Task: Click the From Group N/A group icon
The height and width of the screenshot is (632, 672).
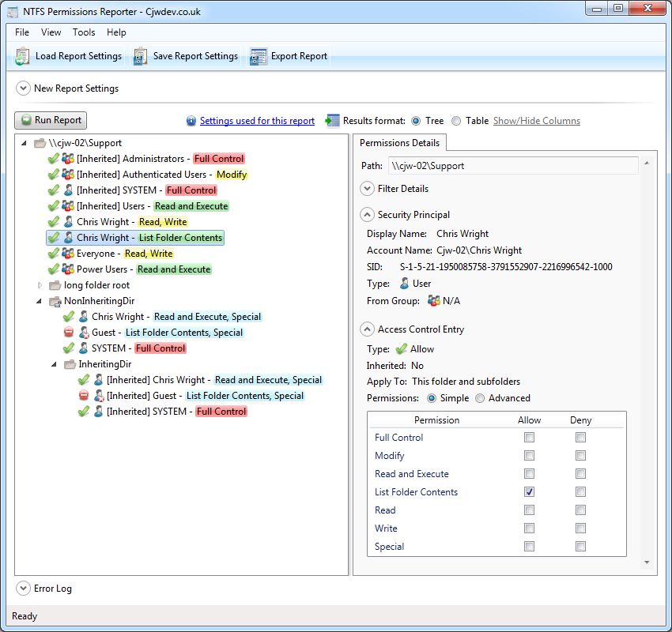Action: click(434, 301)
